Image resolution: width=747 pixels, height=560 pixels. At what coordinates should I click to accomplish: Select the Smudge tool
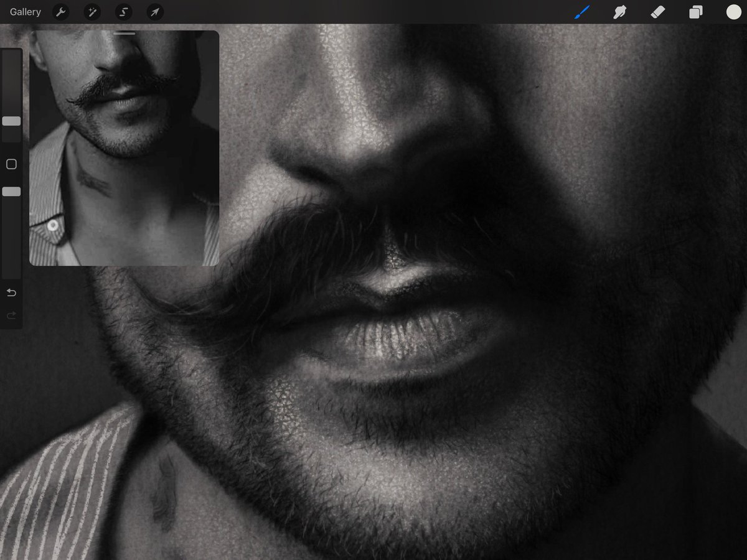click(x=619, y=12)
